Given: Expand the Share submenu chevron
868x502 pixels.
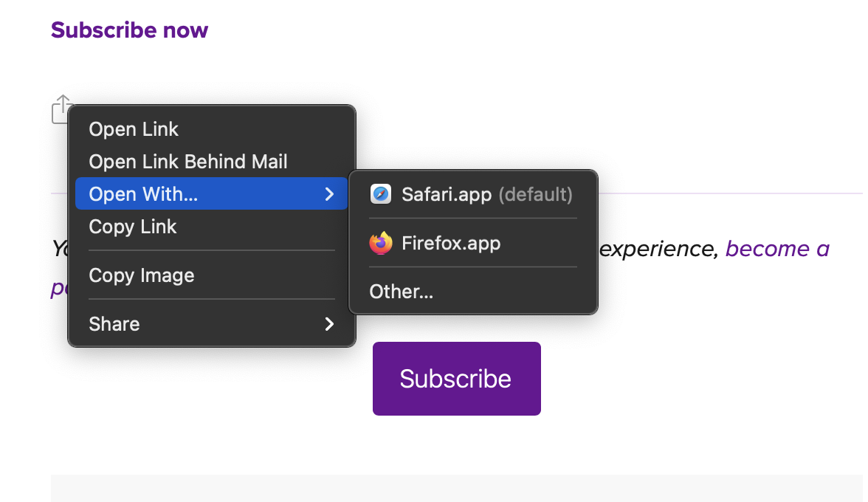Looking at the screenshot, I should (329, 324).
